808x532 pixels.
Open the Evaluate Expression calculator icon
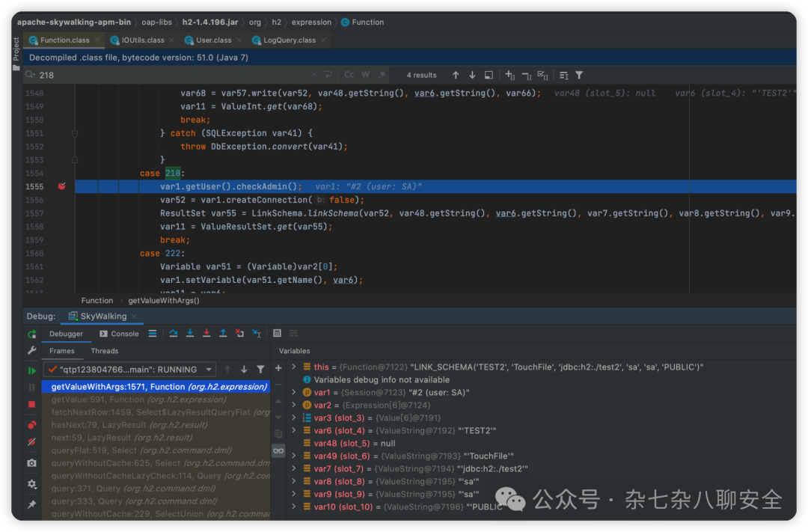pos(278,334)
